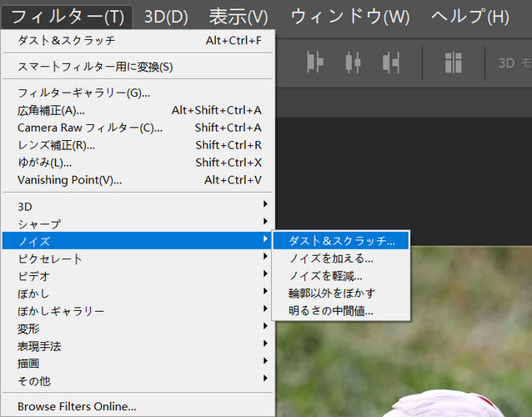Click the distribute vertically icon
Screen dimensions: 532x417
tap(454, 63)
